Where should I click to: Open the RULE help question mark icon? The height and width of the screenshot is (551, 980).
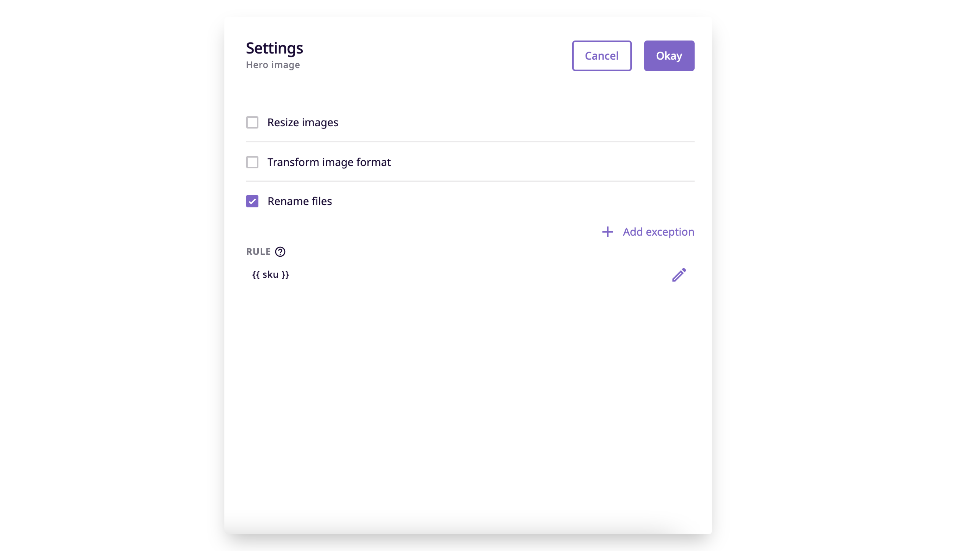coord(280,252)
